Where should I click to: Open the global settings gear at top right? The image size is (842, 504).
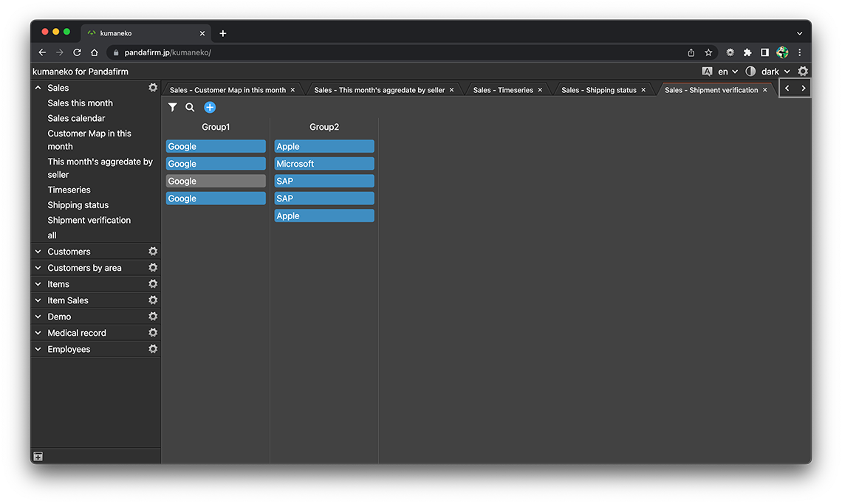pyautogui.click(x=803, y=72)
